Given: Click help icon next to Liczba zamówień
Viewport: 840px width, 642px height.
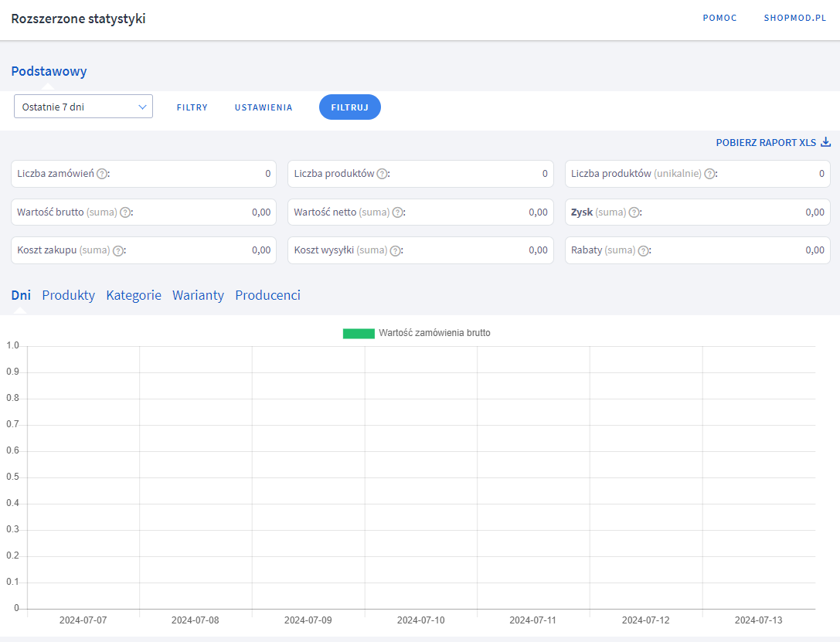Looking at the screenshot, I should 102,174.
